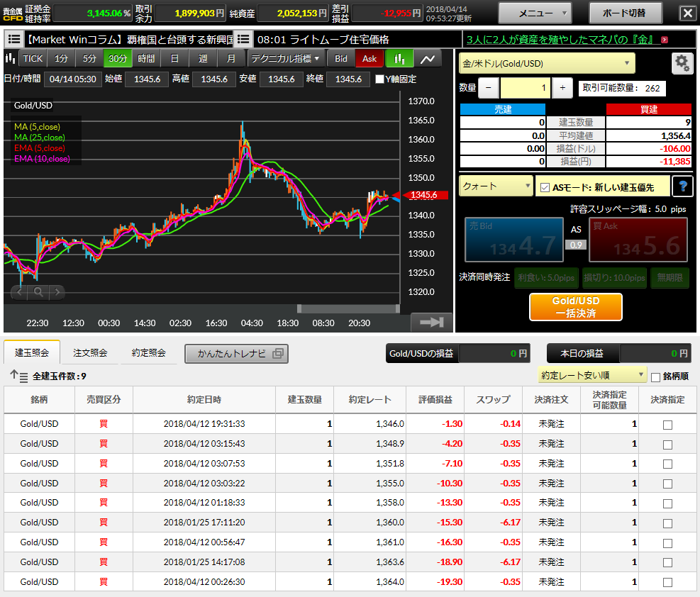The height and width of the screenshot is (597, 700).
Task: Decrease quantity with minus button
Action: click(x=489, y=88)
